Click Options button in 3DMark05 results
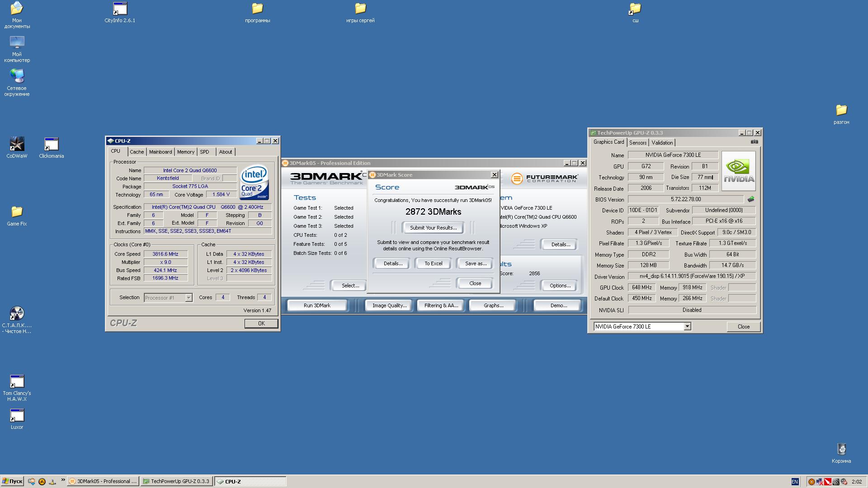The height and width of the screenshot is (488, 868). click(560, 286)
